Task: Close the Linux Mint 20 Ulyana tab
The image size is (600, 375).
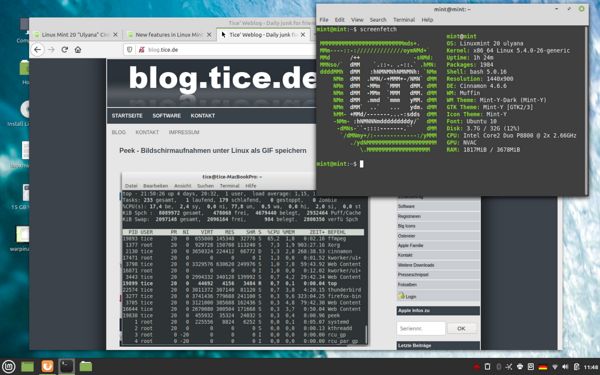Action: pos(115,35)
